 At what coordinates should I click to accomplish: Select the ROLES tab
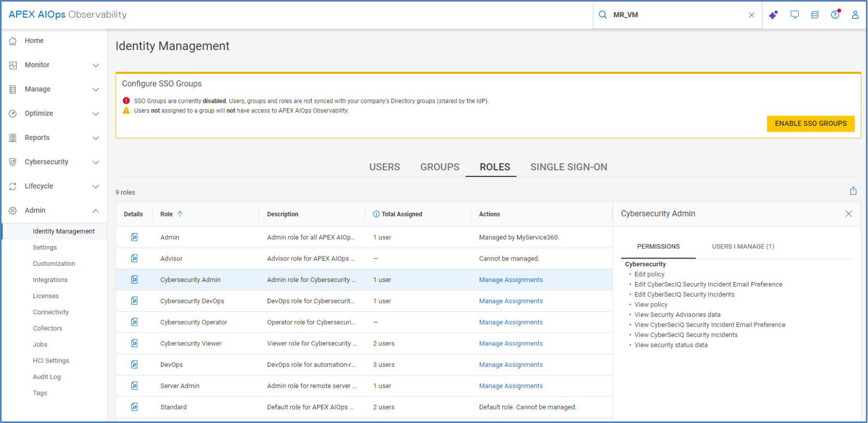495,167
